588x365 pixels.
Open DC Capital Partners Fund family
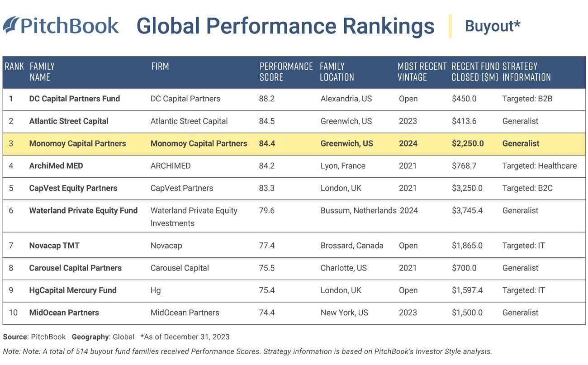[x=75, y=99]
